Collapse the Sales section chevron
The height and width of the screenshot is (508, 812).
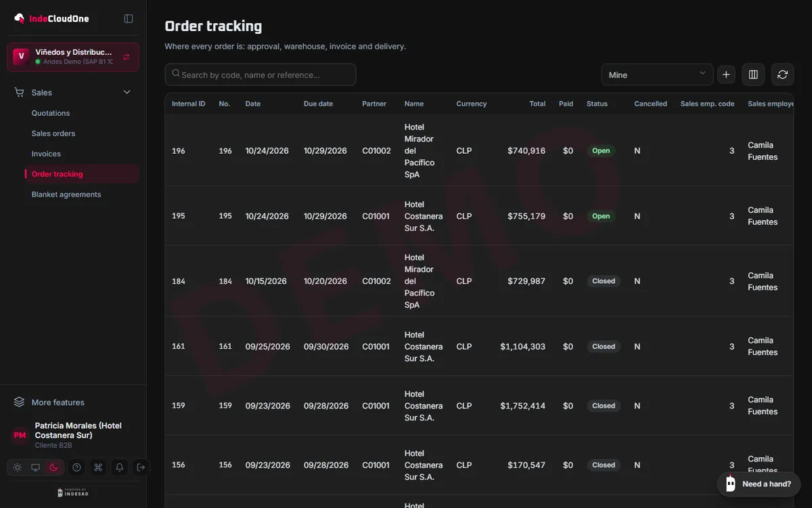[x=127, y=92]
